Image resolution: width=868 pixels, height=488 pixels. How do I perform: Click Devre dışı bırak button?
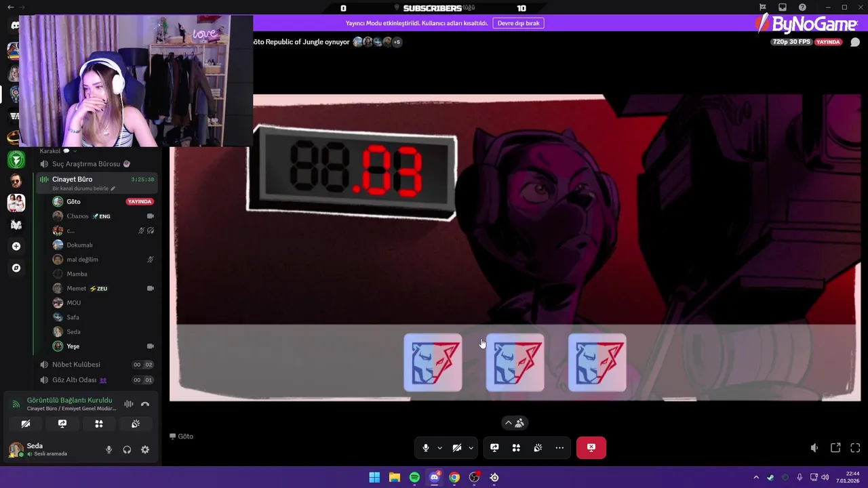click(519, 23)
